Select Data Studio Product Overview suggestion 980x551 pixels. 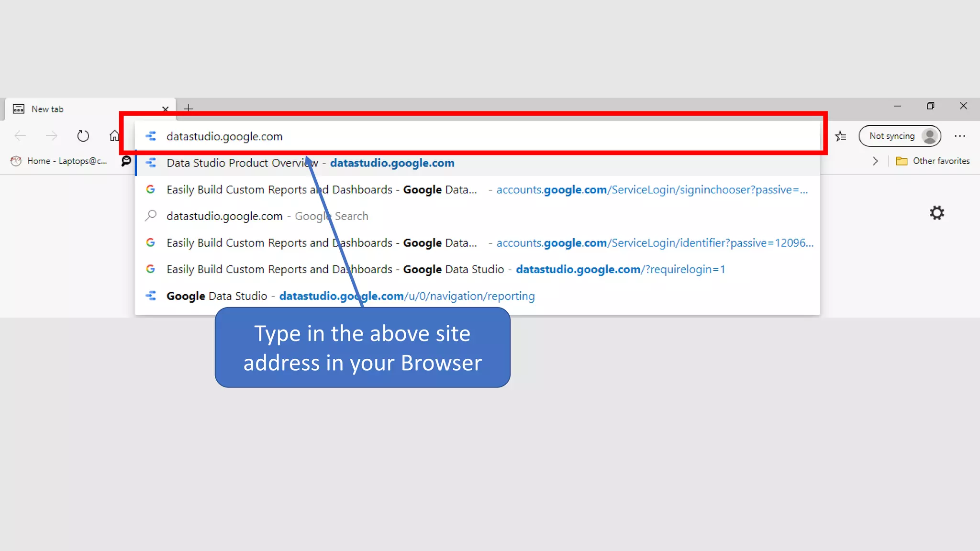478,163
